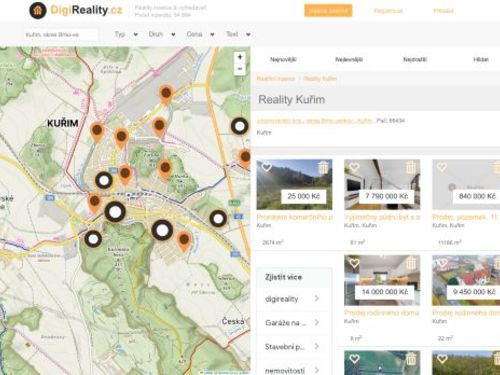500x375 pixels.
Task: Click orange map pin right of KUŘIM label
Action: point(97,132)
